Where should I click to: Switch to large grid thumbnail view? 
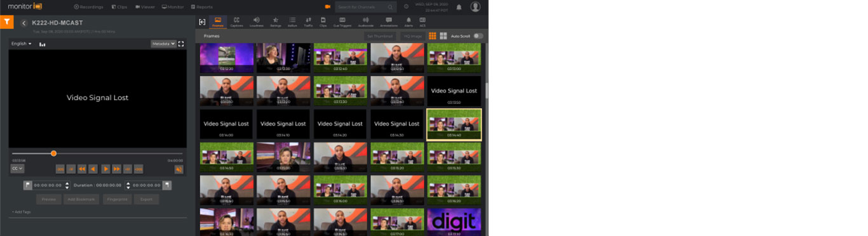pyautogui.click(x=444, y=36)
